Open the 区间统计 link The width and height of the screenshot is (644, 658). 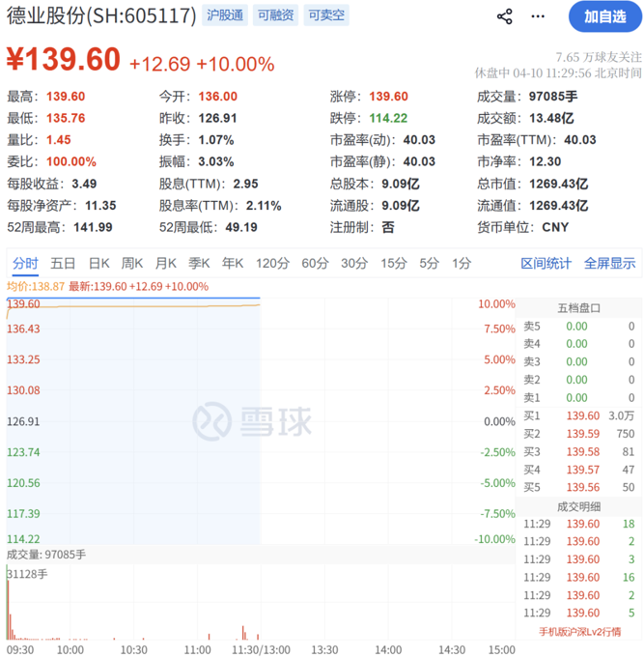pos(546,263)
